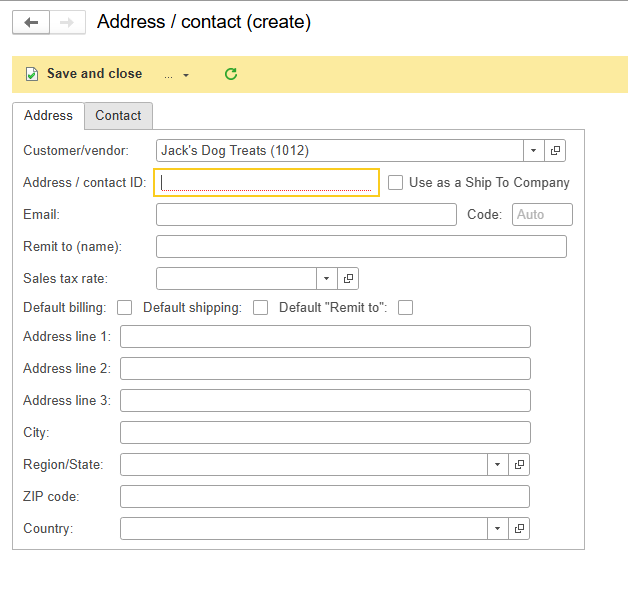Image resolution: width=628 pixels, height=598 pixels.
Task: Check the Default shipping checkbox
Action: 260,308
